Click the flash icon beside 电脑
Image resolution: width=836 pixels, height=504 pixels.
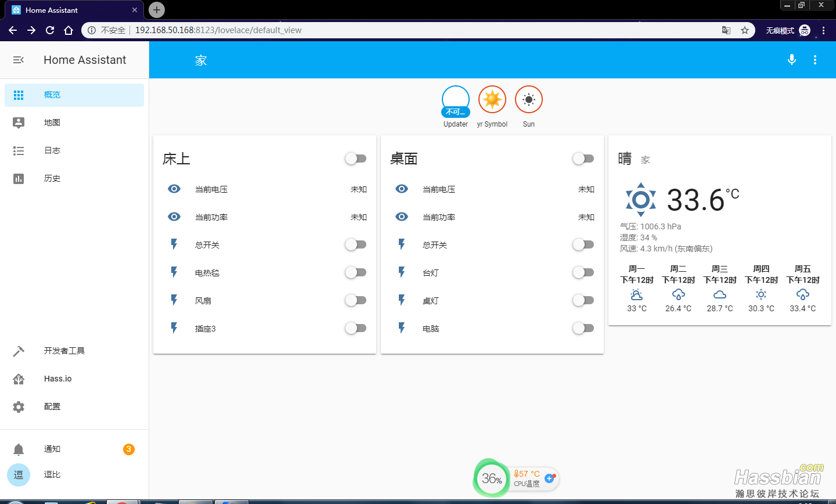[402, 327]
